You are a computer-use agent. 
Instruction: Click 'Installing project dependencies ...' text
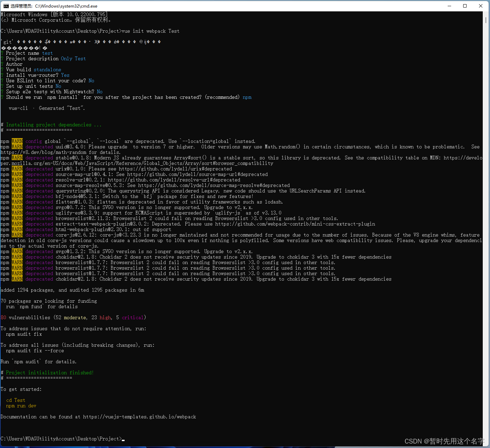point(54,125)
